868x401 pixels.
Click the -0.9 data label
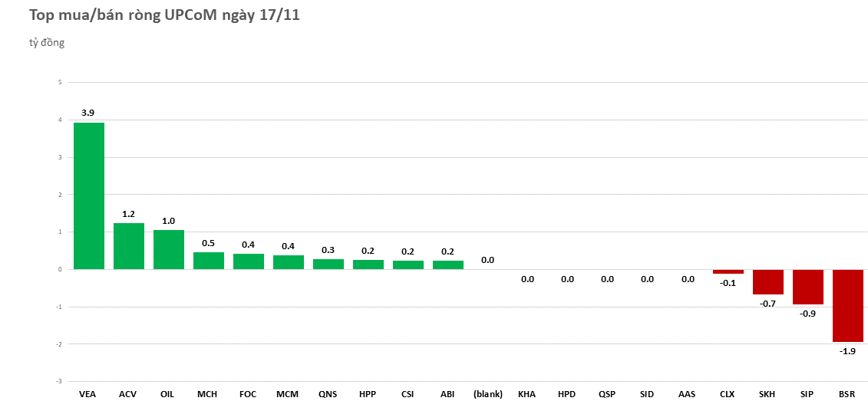click(808, 314)
